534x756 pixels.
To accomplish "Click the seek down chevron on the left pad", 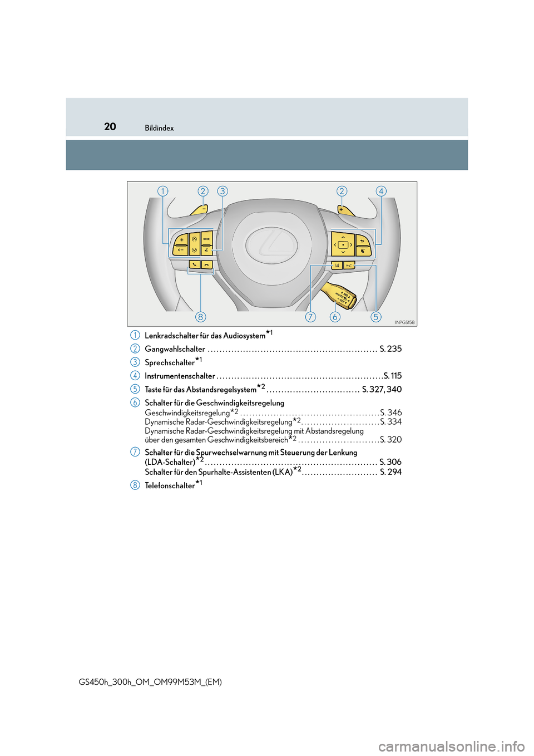I will [x=194, y=250].
